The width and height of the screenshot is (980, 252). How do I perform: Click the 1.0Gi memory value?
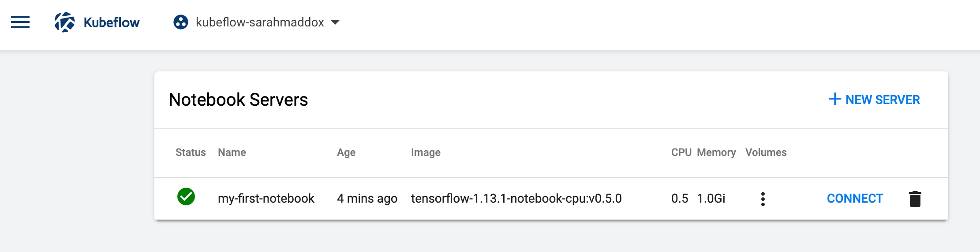[711, 199]
